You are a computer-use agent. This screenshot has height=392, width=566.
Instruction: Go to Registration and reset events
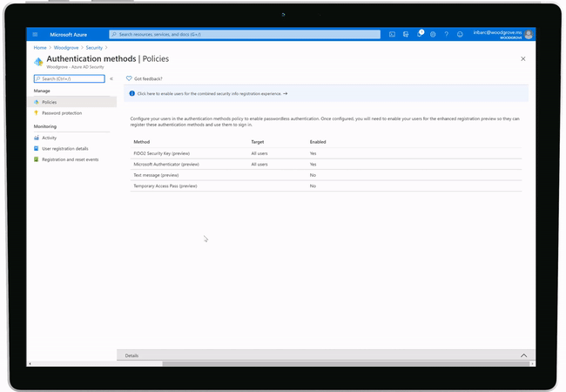coord(70,159)
